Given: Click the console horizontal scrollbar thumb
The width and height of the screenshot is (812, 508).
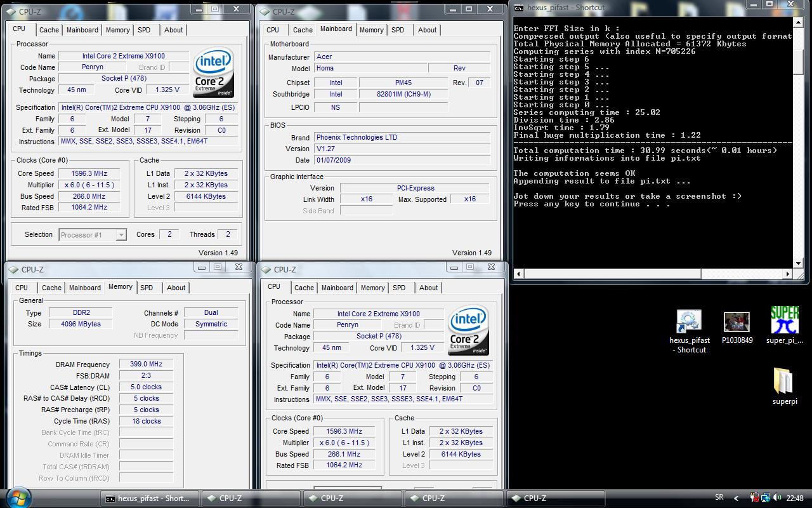Looking at the screenshot, I should click(x=613, y=274).
